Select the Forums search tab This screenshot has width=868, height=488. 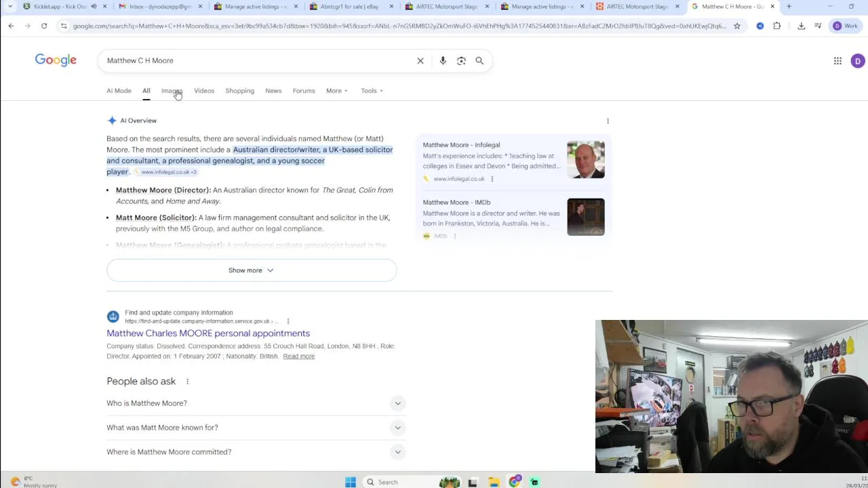coord(304,91)
